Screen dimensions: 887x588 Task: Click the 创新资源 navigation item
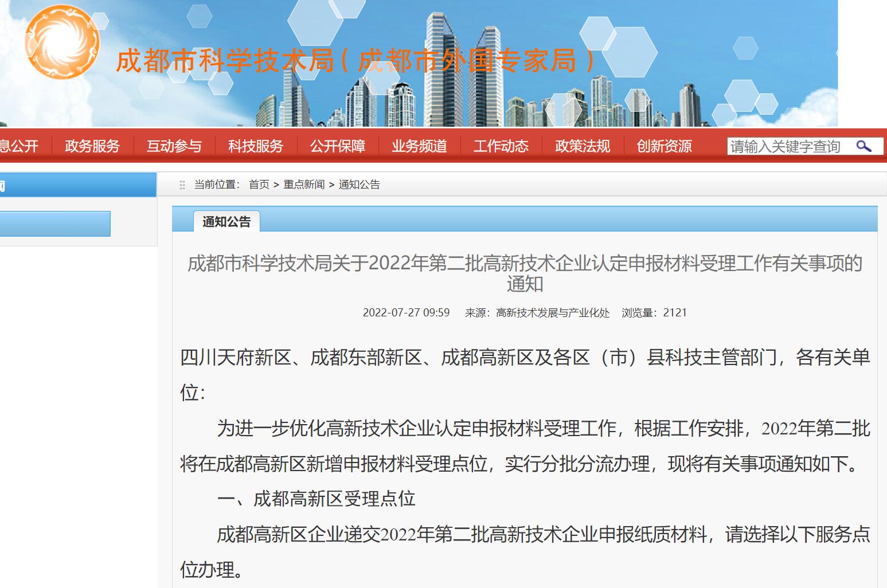664,146
